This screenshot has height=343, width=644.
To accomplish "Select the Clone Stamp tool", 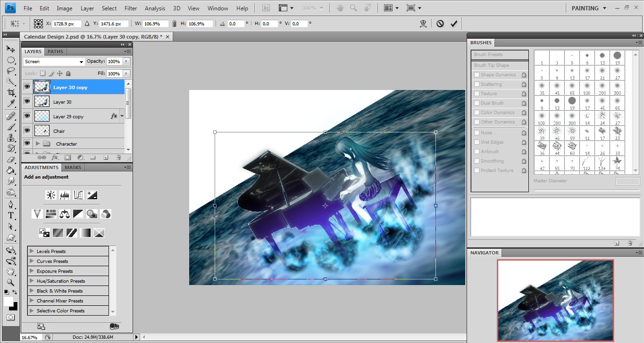I will point(10,138).
